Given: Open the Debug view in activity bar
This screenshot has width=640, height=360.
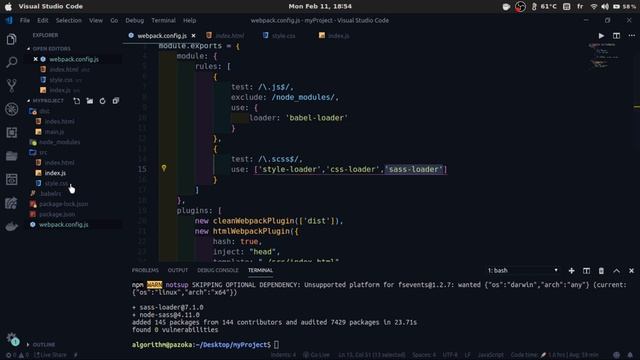Looking at the screenshot, I should tap(11, 109).
